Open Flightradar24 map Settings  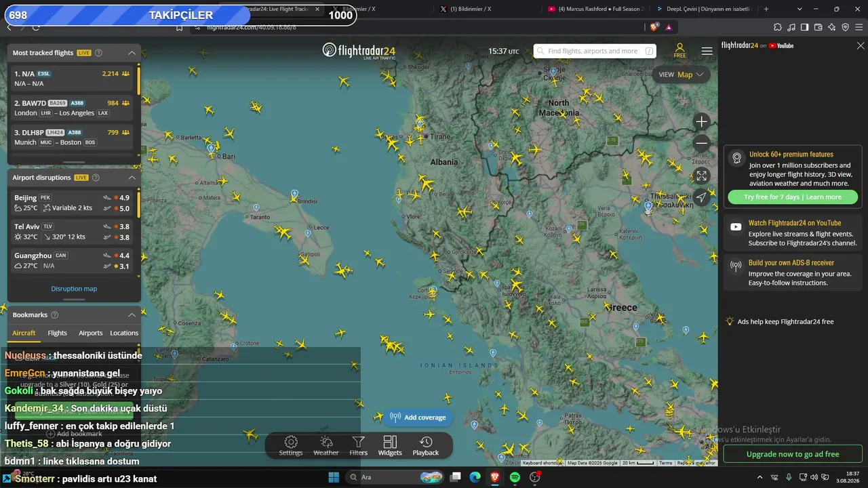[291, 445]
